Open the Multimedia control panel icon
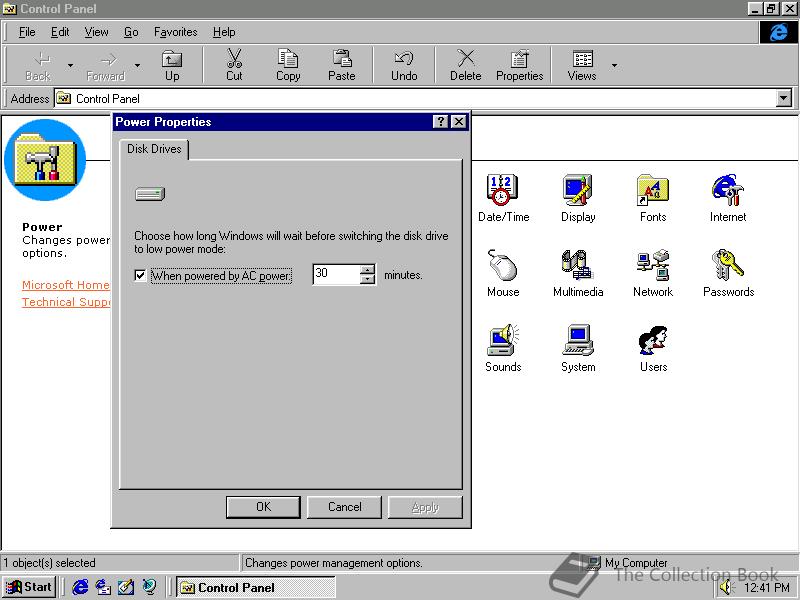Image resolution: width=800 pixels, height=600 pixels. (x=578, y=272)
